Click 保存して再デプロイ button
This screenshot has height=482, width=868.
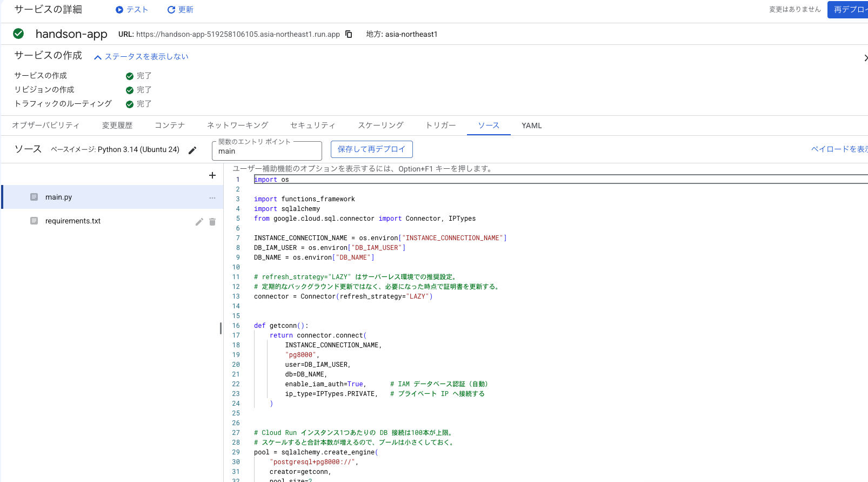click(371, 149)
